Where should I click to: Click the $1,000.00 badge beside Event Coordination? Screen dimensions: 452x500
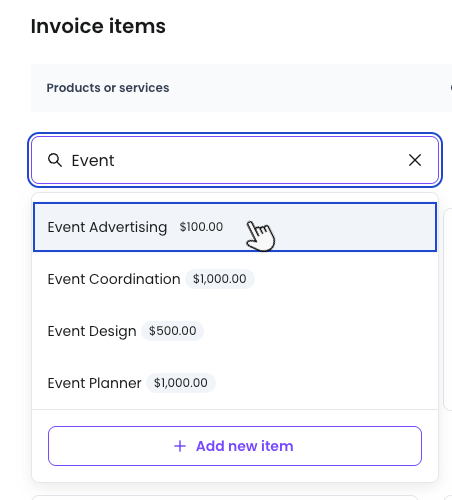point(220,279)
